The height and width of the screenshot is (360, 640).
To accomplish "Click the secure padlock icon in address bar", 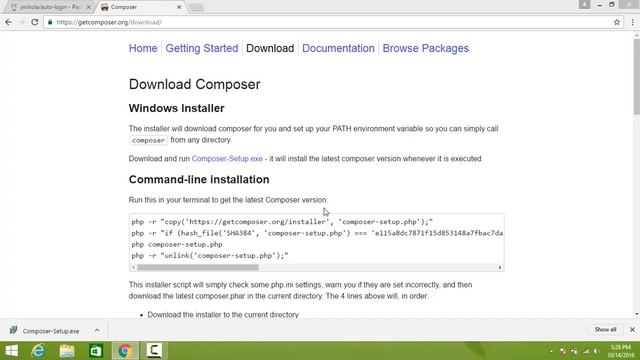I will [x=50, y=22].
